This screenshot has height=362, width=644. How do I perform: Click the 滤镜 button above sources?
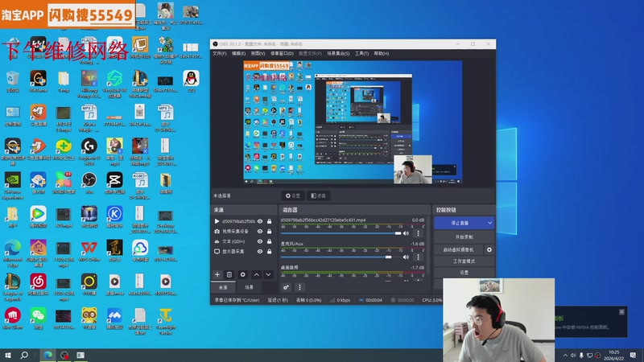coord(318,195)
